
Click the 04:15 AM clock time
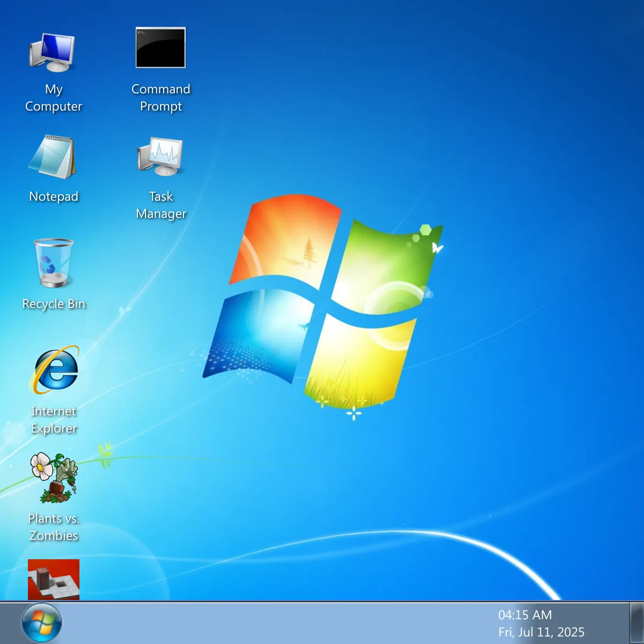point(524,615)
